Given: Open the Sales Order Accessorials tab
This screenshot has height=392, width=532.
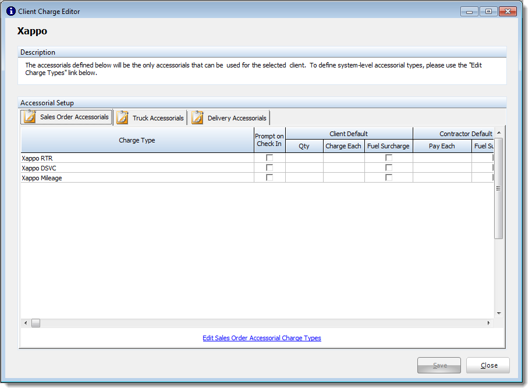Looking at the screenshot, I should 66,117.
